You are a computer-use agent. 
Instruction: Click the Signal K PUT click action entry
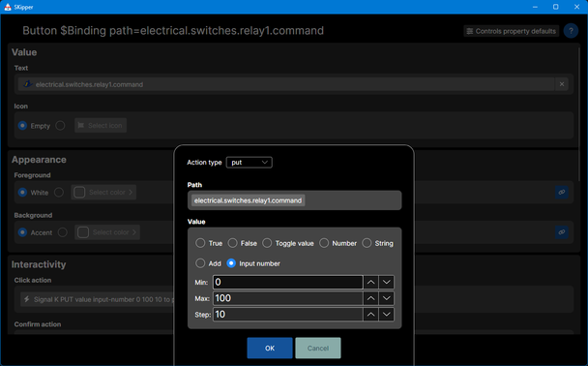(98, 299)
